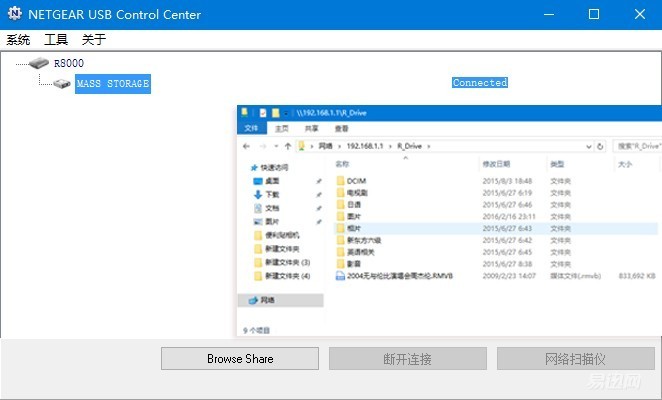Click the 修改日期 column header
The height and width of the screenshot is (400, 662).
coord(496,164)
